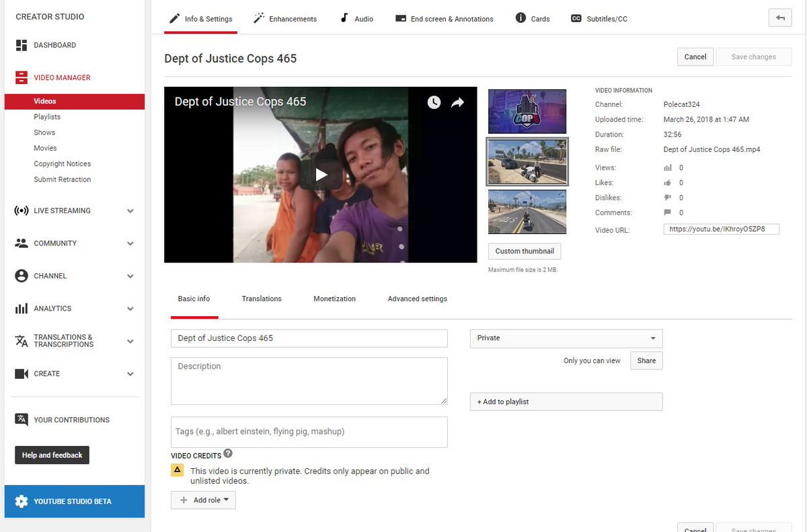This screenshot has height=532, width=807.
Task: Click the Views bar chart icon
Action: pos(668,167)
